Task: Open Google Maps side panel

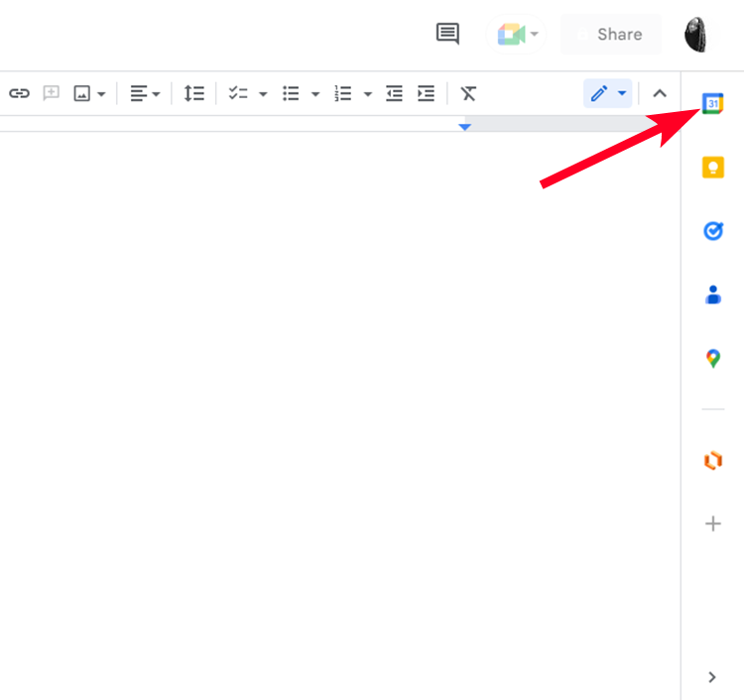Action: click(x=712, y=358)
